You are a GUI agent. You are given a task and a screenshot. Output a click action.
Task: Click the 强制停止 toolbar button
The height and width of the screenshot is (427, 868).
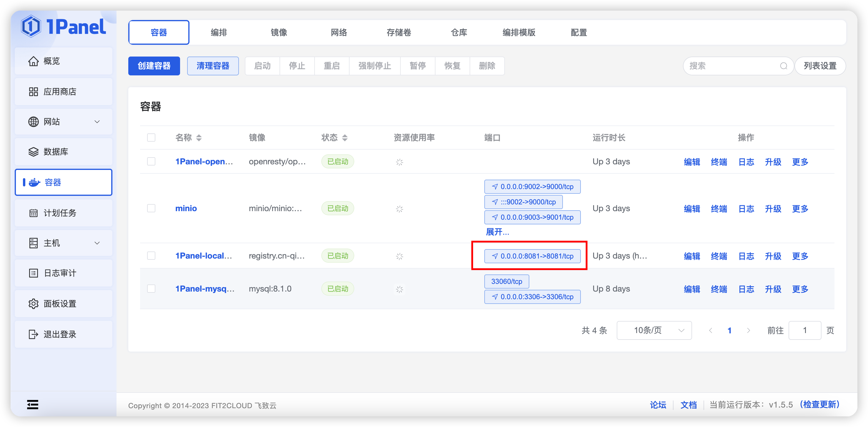pos(375,66)
